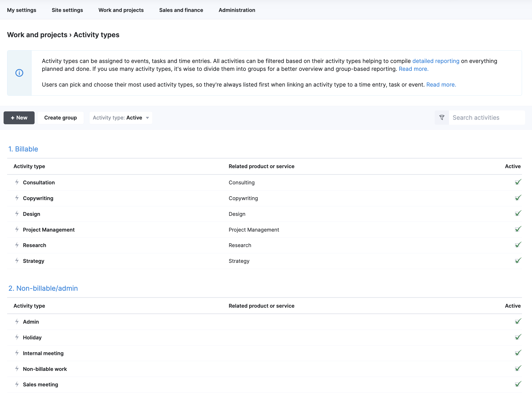Open the Billable group heading

[23, 149]
